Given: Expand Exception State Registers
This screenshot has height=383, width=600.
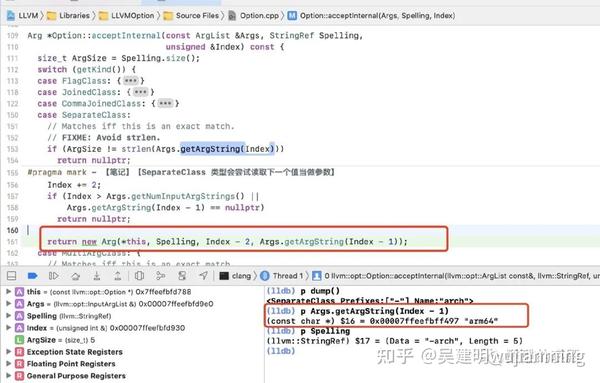Looking at the screenshot, I should tap(8, 352).
